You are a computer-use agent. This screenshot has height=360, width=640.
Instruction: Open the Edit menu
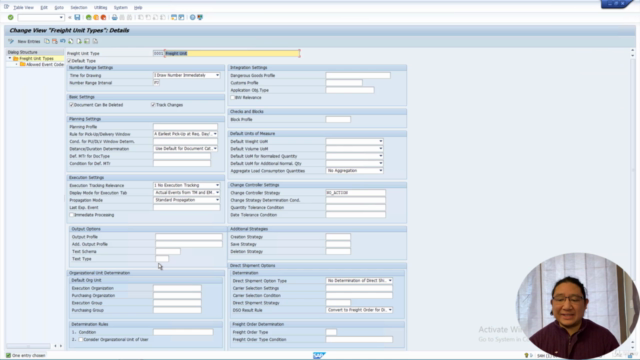pyautogui.click(x=44, y=7)
